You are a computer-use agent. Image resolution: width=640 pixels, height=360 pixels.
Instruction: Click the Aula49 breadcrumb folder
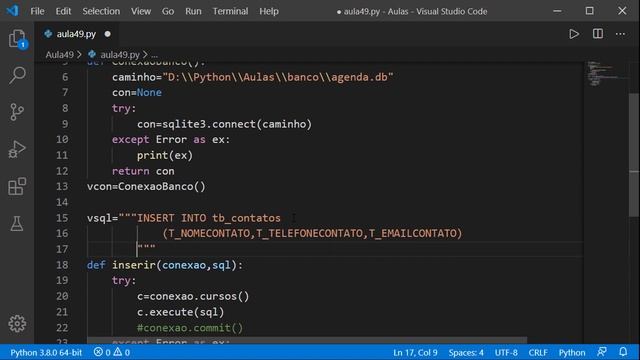coord(60,54)
